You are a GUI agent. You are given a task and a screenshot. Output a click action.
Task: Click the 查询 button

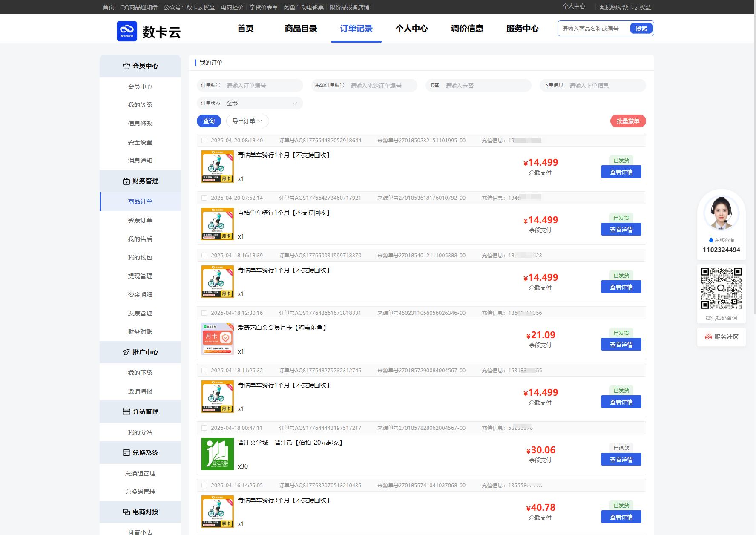coord(209,121)
